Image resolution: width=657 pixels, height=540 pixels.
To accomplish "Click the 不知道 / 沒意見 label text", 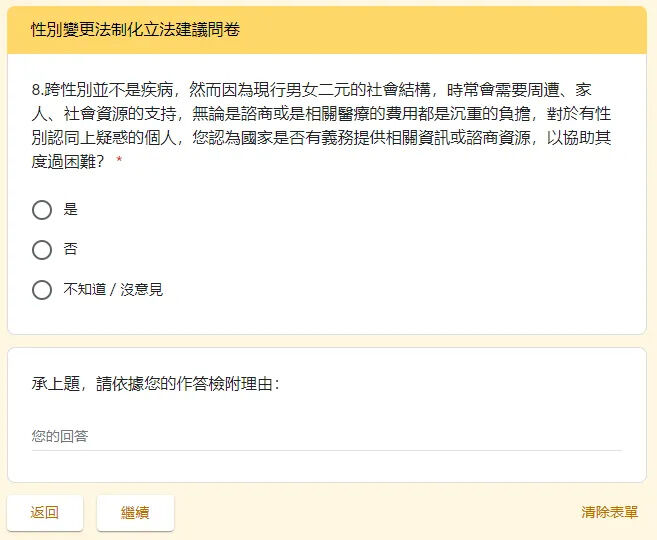I will coord(113,289).
